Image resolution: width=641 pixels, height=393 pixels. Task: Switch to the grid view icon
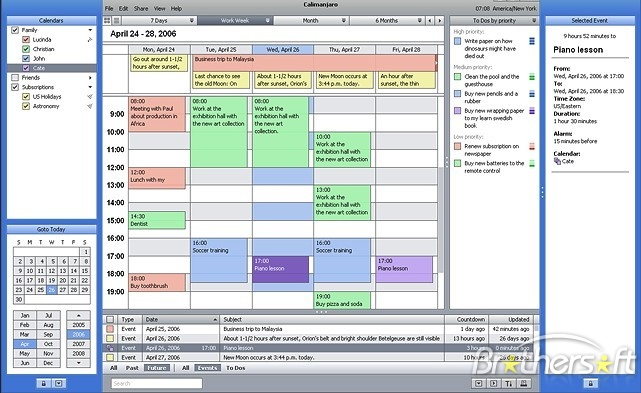[107, 20]
